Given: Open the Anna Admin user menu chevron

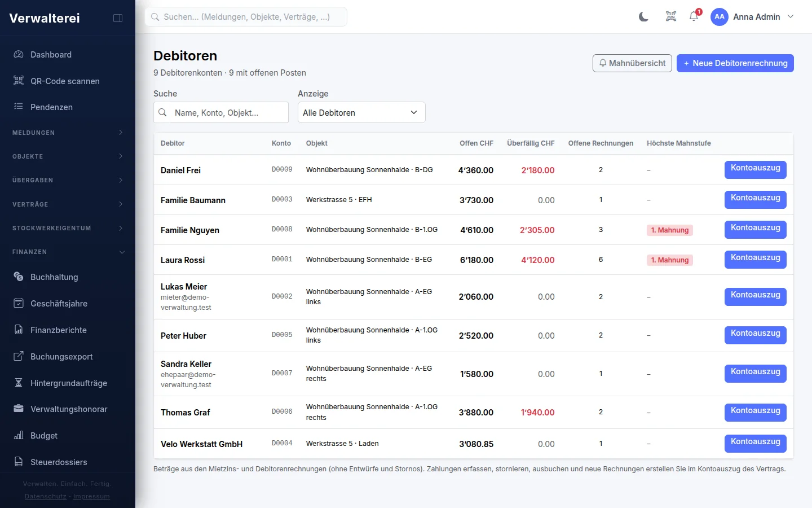Looking at the screenshot, I should click(791, 17).
